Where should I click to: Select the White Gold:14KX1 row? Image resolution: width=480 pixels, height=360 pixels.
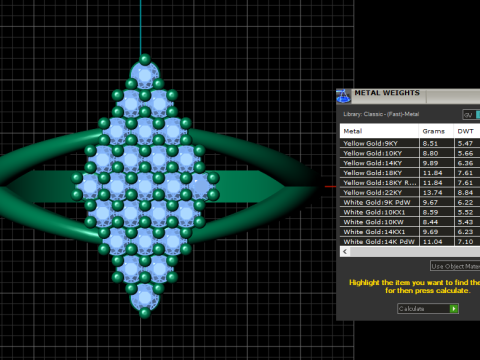click(x=410, y=232)
